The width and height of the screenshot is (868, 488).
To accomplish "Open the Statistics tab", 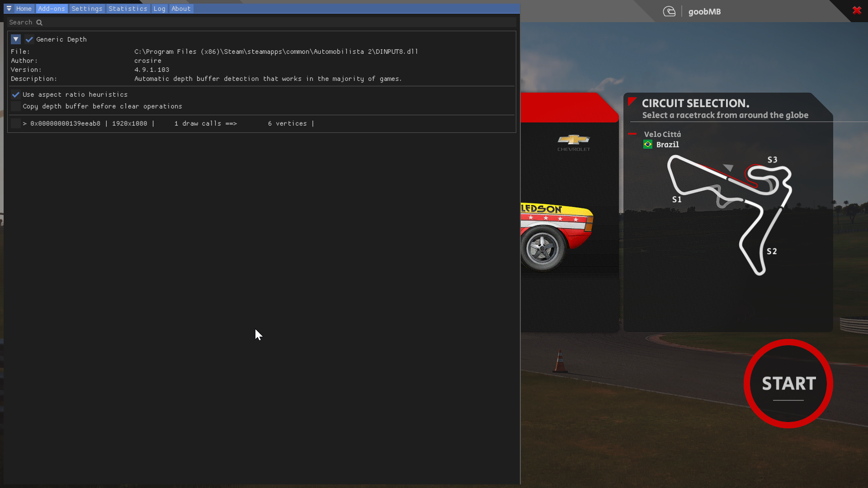I will 128,9.
